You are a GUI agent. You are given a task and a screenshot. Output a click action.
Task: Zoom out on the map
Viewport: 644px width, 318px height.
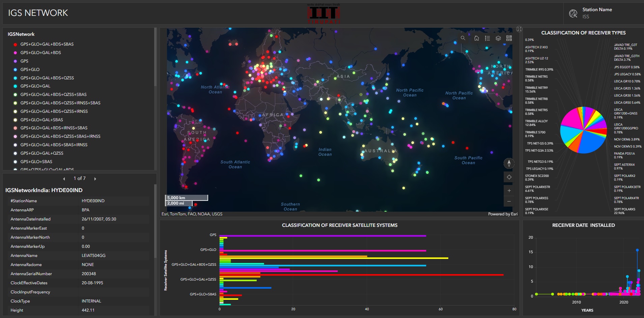pyautogui.click(x=509, y=202)
